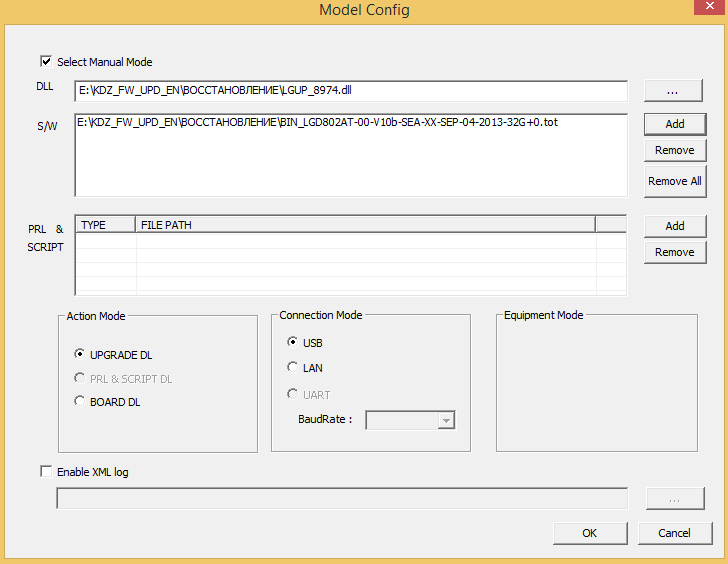Viewport: 728px width, 564px height.
Task: Click the DLL path input field
Action: (x=350, y=91)
